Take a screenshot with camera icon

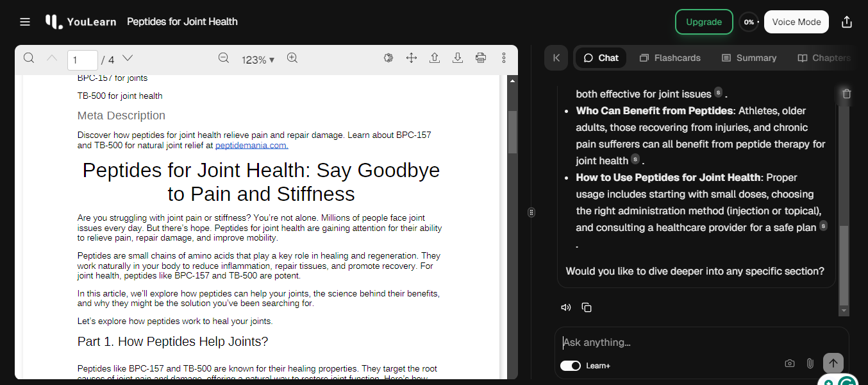[x=790, y=363]
